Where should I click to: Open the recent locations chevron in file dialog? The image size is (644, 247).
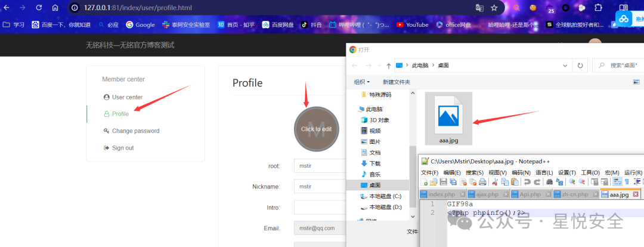[x=379, y=66]
